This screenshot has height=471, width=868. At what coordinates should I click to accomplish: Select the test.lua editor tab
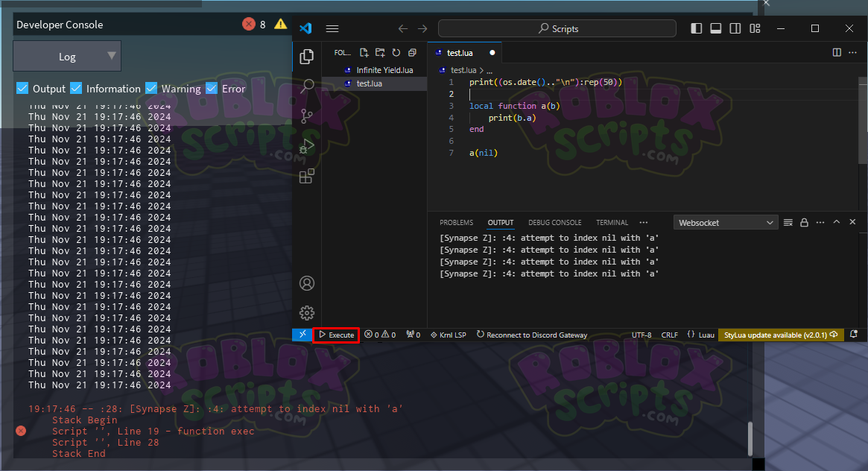(464, 53)
